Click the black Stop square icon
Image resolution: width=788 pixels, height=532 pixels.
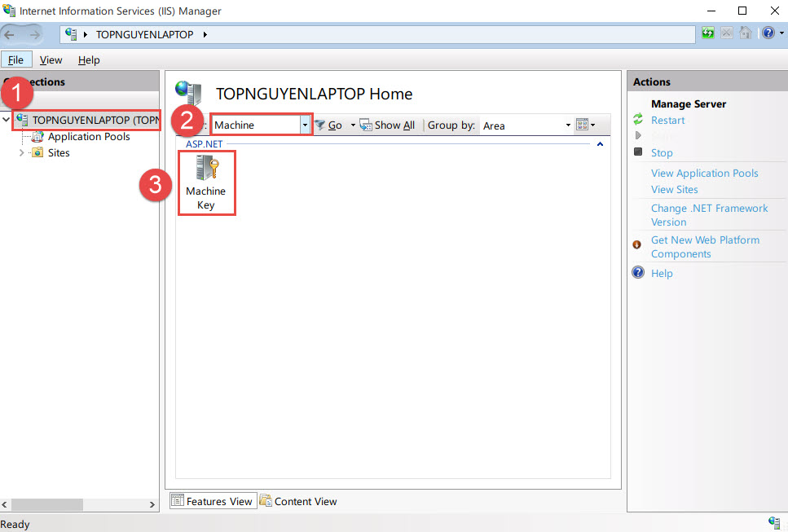[638, 152]
